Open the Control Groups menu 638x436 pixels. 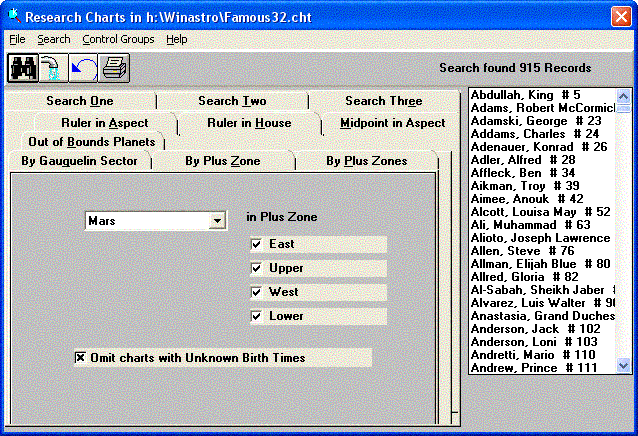[x=118, y=39]
